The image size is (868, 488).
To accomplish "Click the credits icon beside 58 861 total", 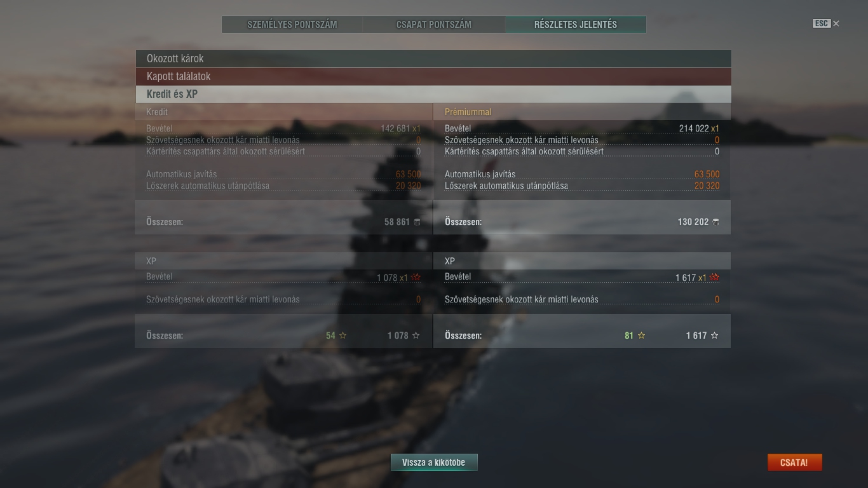I will coord(417,222).
